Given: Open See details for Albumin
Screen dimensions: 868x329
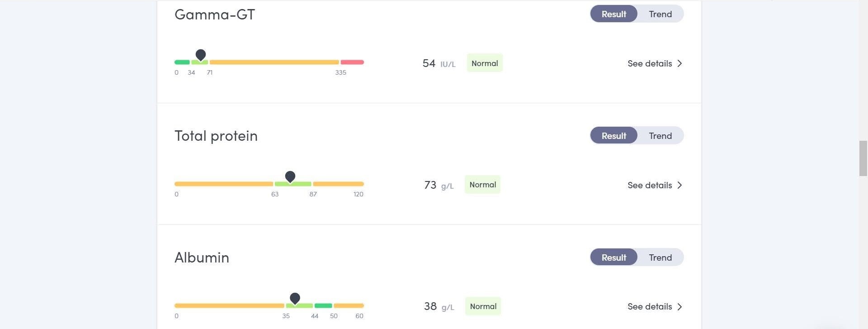Looking at the screenshot, I should [x=649, y=307].
